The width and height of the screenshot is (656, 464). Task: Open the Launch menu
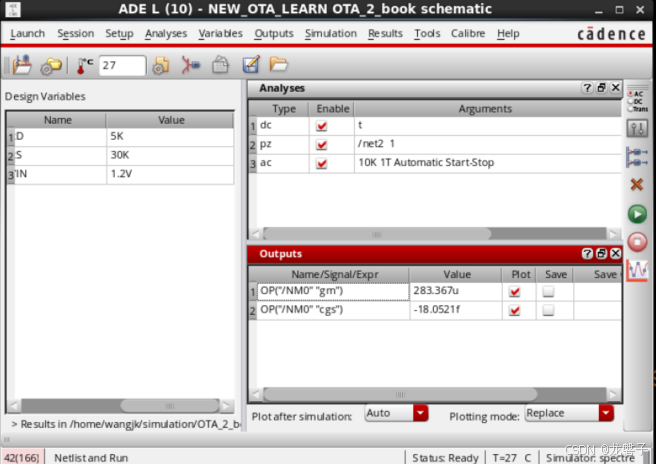pos(27,33)
